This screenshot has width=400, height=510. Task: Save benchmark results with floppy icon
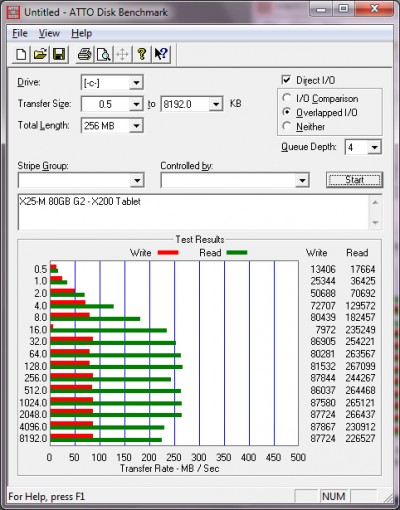point(59,54)
